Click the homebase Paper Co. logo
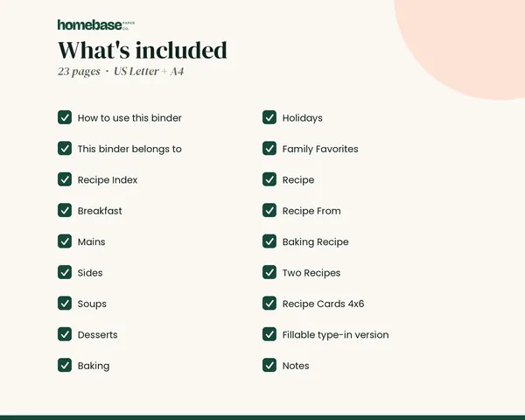Viewport: 525px width, 420px height. coord(96,24)
